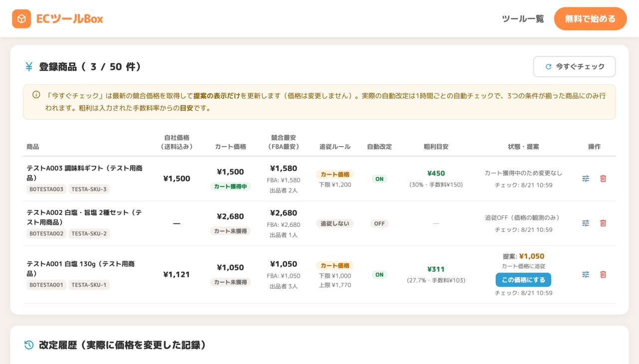Click 追従ルール column header

(334, 147)
